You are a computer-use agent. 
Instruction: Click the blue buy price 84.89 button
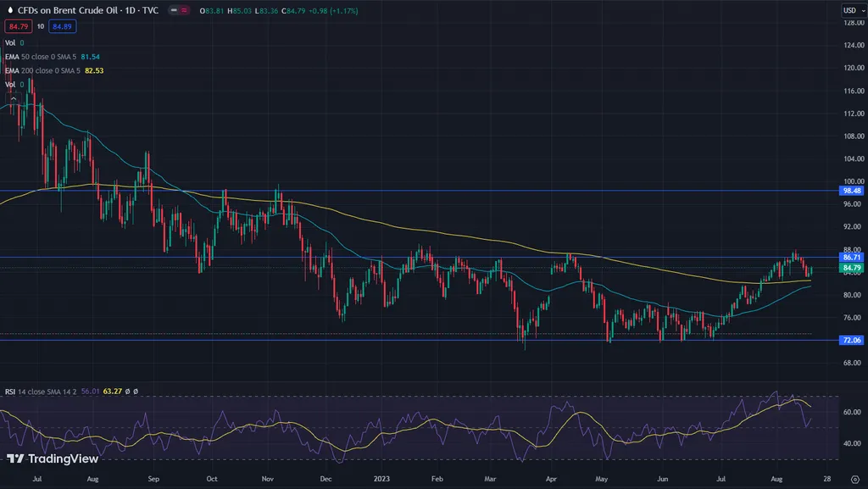pyautogui.click(x=62, y=26)
